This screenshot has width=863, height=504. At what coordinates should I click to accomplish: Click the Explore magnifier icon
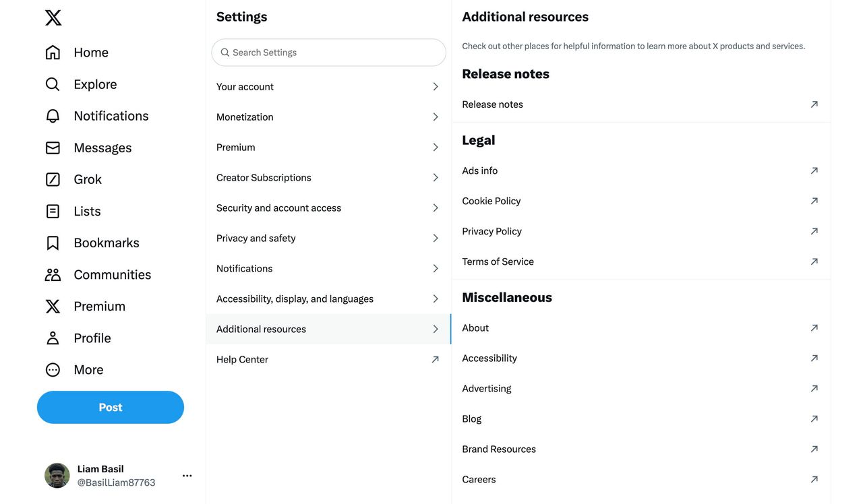[53, 84]
